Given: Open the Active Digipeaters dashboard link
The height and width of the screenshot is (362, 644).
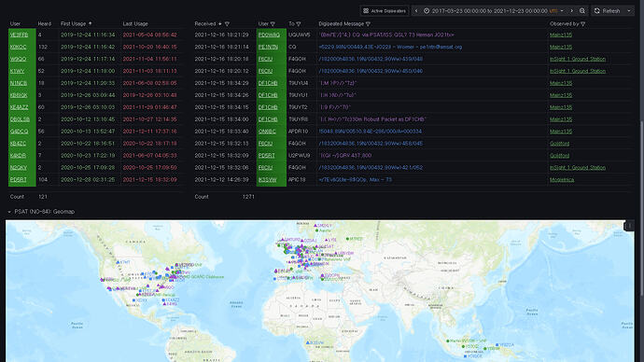Looking at the screenshot, I should 384,10.
